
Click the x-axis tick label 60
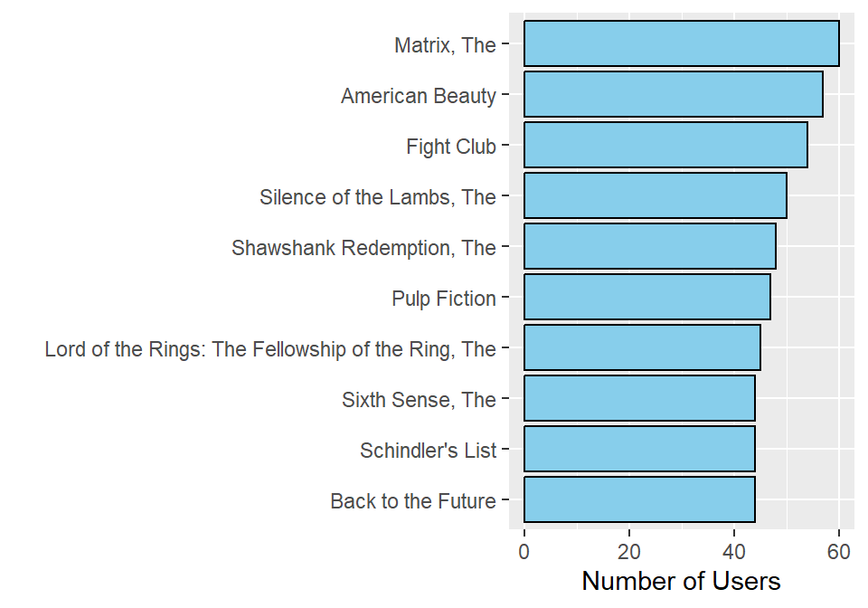839,549
